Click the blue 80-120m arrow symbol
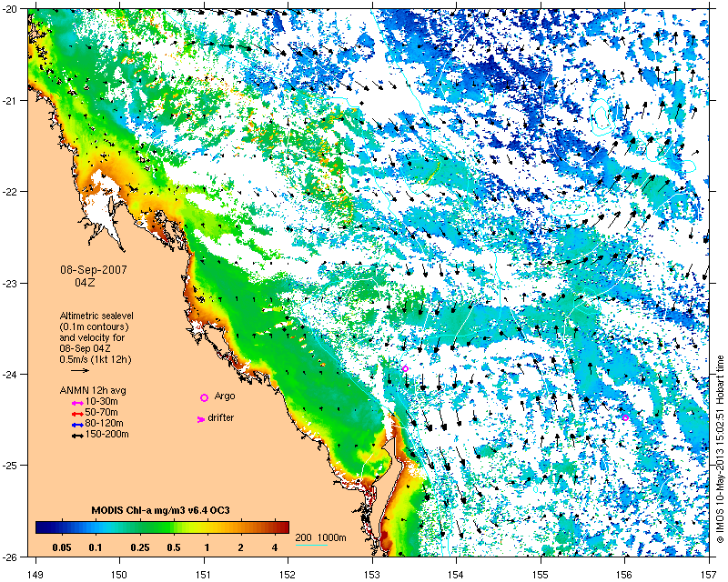This screenshot has width=728, height=582. [x=77, y=425]
